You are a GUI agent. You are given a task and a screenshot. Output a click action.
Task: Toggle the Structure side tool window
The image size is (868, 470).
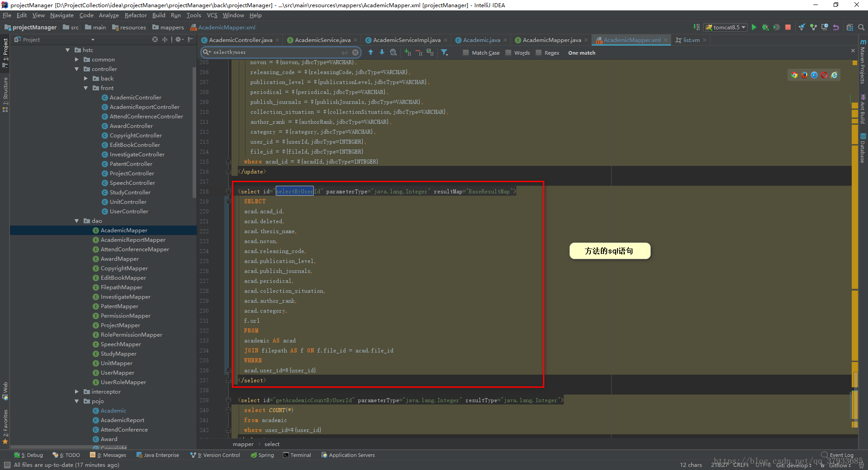click(5, 94)
